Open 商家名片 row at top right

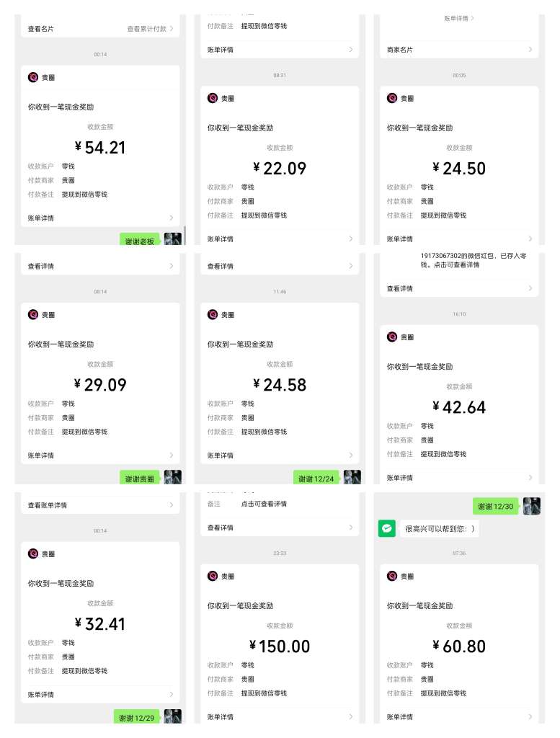[459, 50]
